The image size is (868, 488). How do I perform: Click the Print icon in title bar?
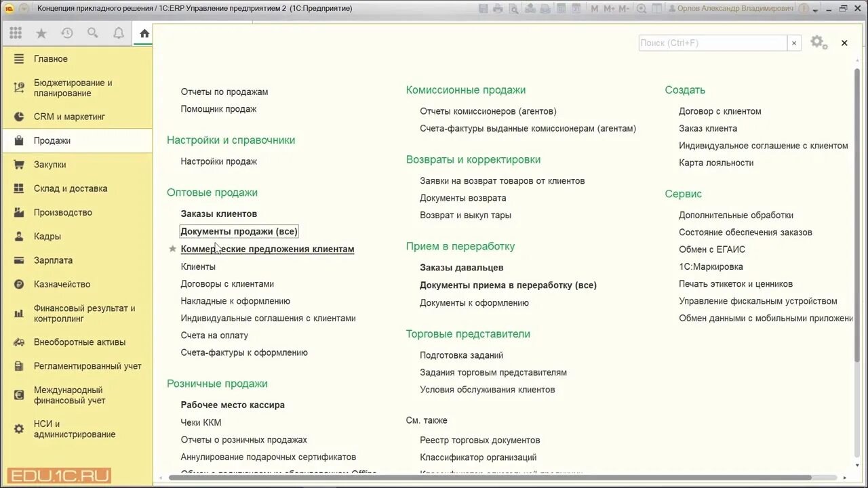point(498,9)
